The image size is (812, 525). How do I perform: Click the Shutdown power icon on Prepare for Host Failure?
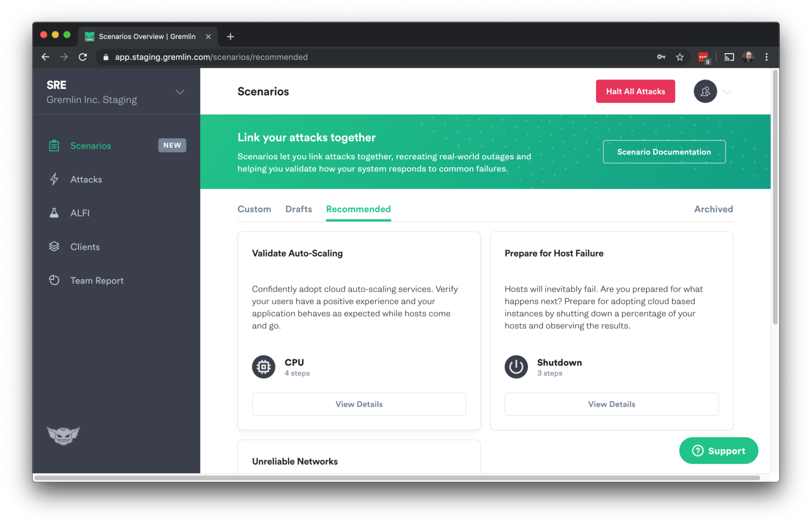point(516,366)
